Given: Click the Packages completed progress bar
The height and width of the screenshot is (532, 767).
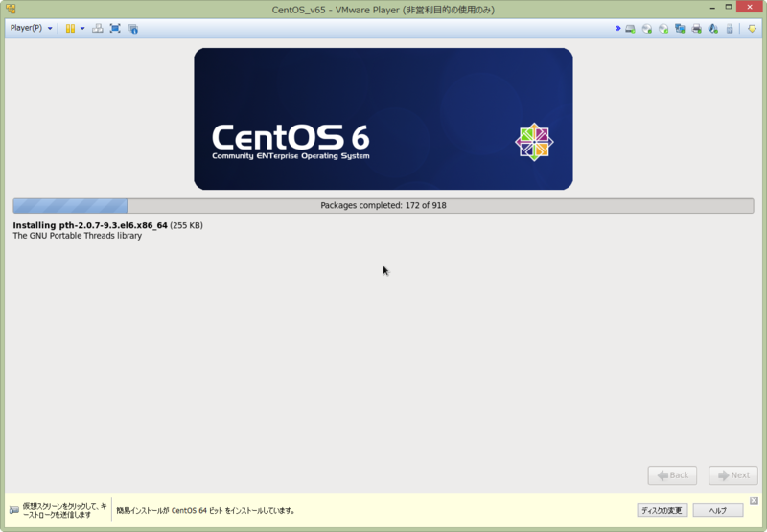Looking at the screenshot, I should [x=383, y=205].
